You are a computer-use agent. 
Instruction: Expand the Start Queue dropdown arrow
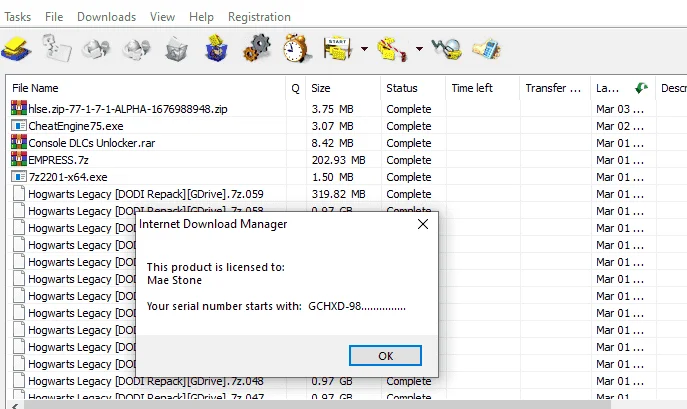coord(365,49)
